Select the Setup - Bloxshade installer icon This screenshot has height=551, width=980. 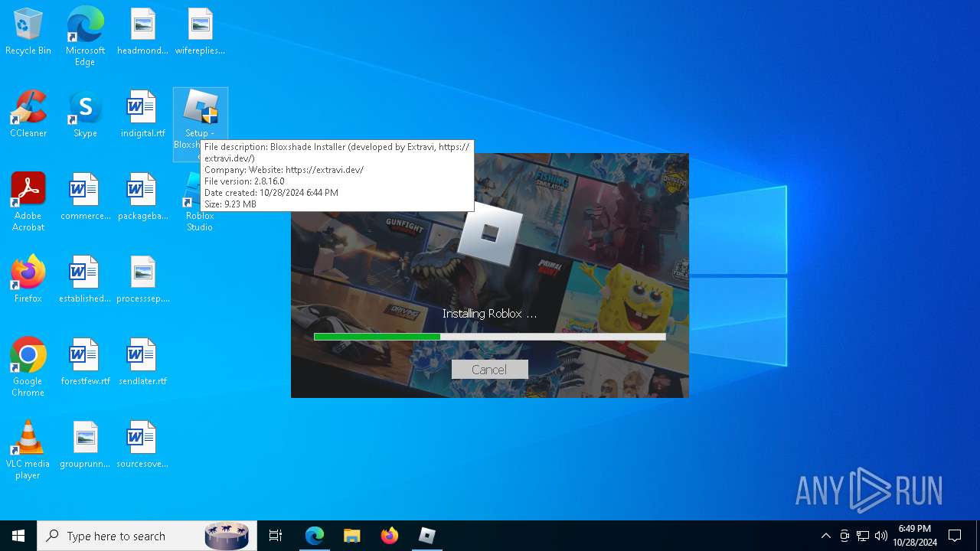(200, 115)
